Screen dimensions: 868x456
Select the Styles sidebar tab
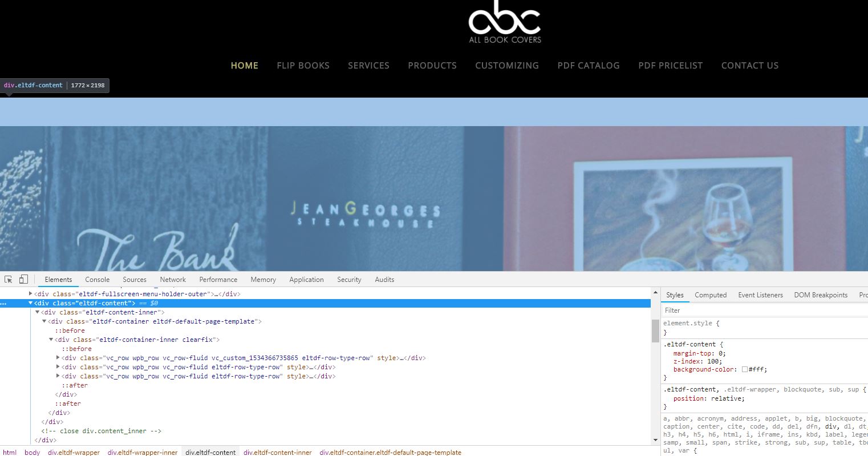tap(675, 295)
